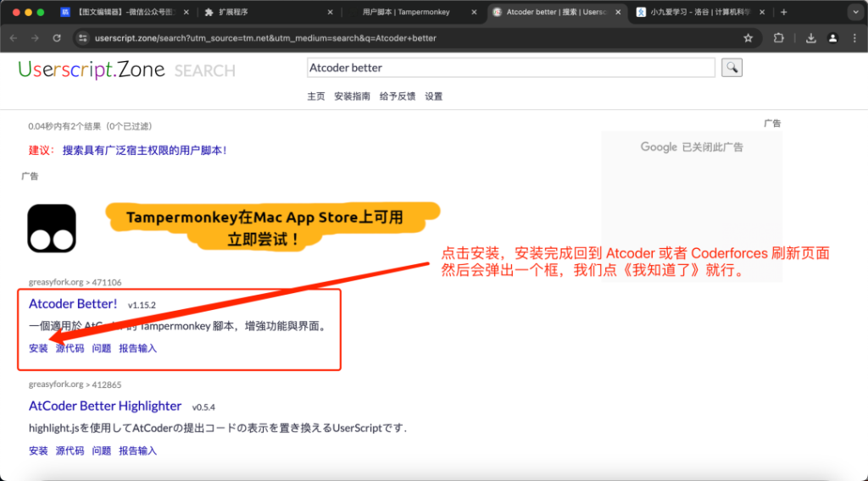Open the 给予反馈 navigation link
This screenshot has height=481, width=868.
[x=398, y=97]
